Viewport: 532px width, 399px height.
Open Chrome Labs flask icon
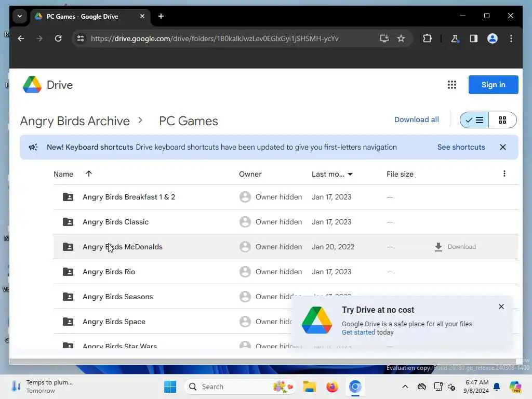[x=455, y=38]
